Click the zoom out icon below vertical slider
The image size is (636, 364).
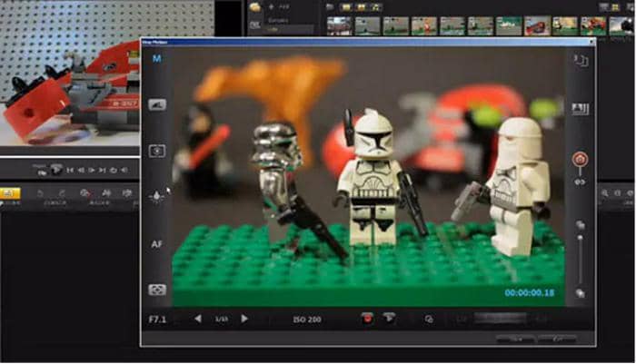581,293
